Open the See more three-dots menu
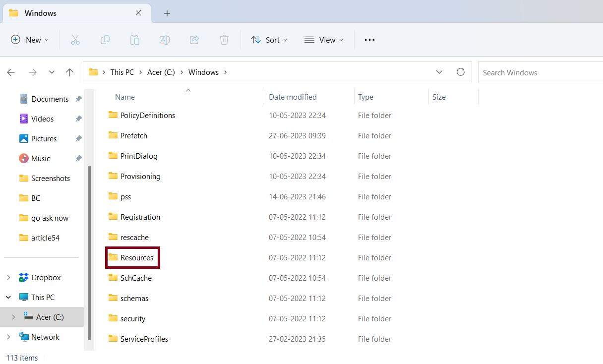Image resolution: width=603 pixels, height=364 pixels. click(369, 40)
